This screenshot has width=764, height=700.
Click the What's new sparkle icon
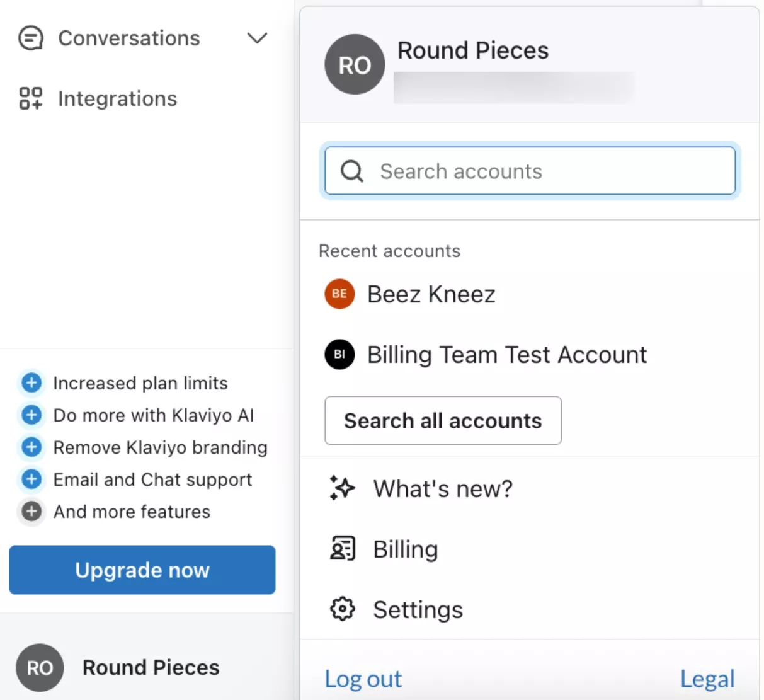(341, 488)
